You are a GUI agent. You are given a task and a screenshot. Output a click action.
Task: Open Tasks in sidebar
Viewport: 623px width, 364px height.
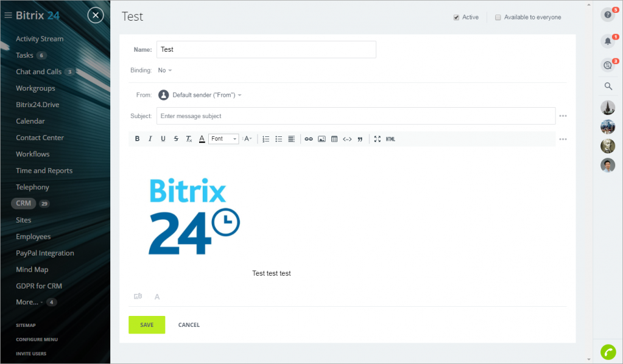tap(24, 55)
